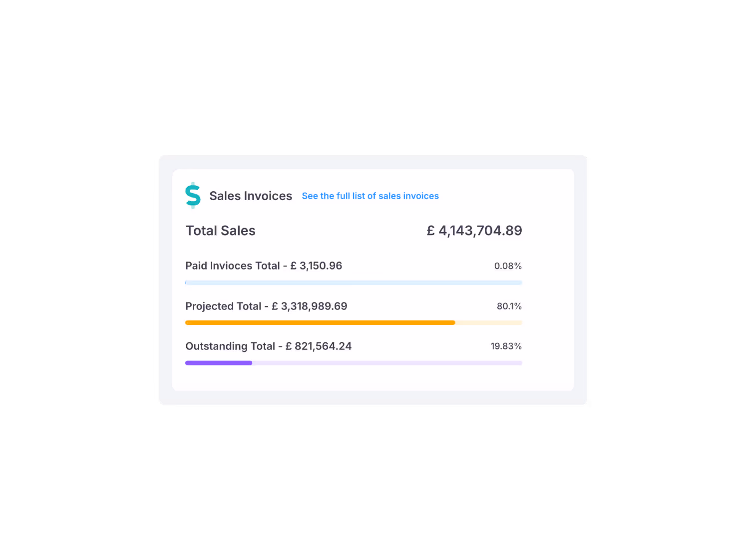Click the 19.83% percentage indicator

(x=506, y=346)
